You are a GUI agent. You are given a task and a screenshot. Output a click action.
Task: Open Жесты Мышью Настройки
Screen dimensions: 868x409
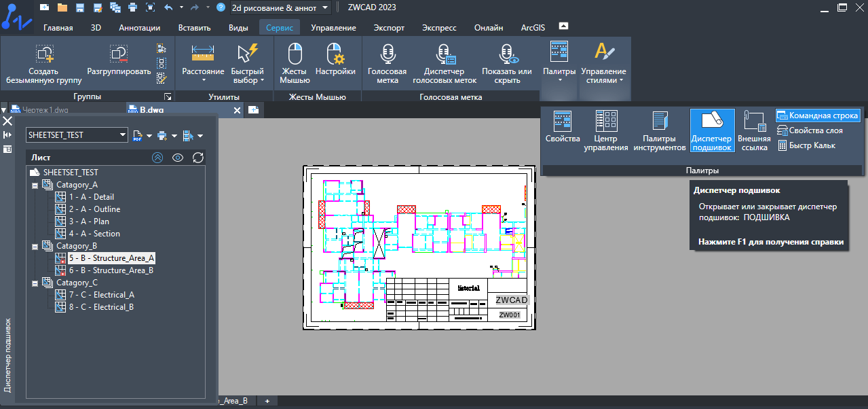tap(335, 61)
